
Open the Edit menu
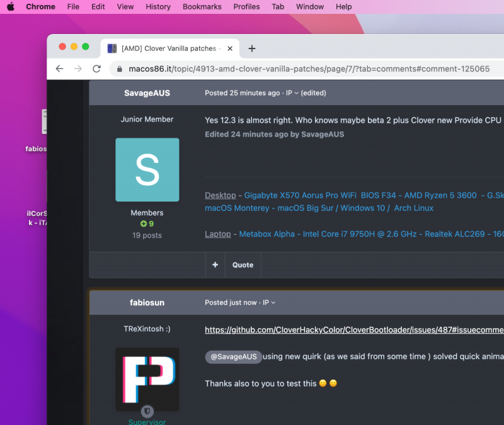[98, 7]
